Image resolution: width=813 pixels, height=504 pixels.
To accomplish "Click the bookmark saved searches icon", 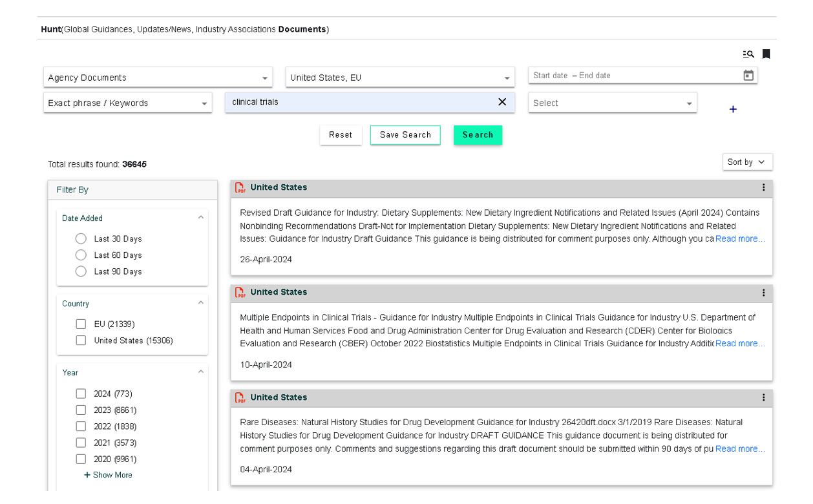I will pyautogui.click(x=766, y=54).
